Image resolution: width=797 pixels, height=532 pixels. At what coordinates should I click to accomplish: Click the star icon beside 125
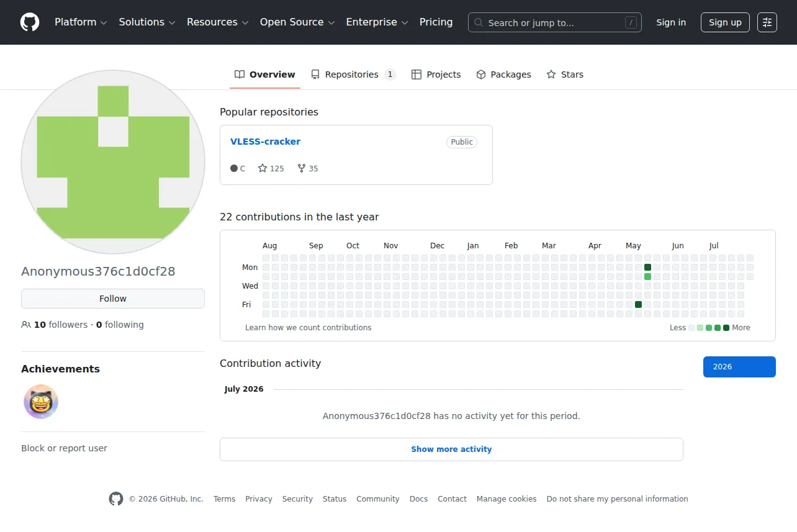click(x=263, y=168)
